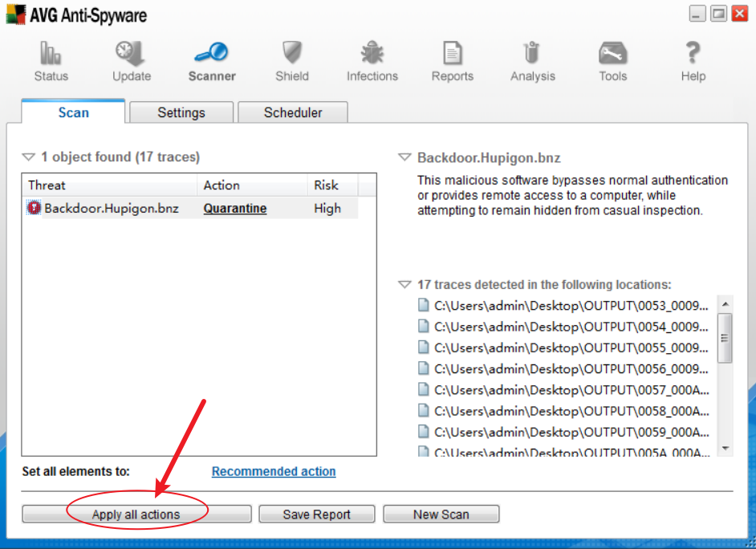Click the AVG logo in title bar
The image size is (756, 549).
point(16,14)
